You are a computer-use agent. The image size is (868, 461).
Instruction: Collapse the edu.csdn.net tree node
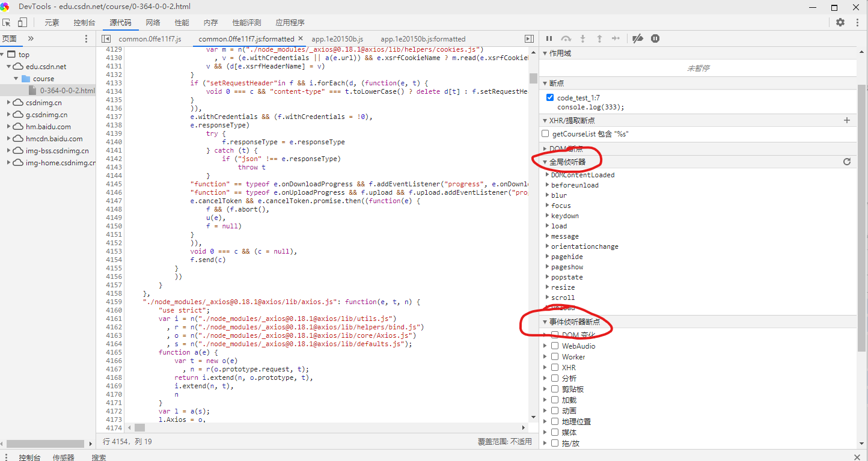(9, 67)
